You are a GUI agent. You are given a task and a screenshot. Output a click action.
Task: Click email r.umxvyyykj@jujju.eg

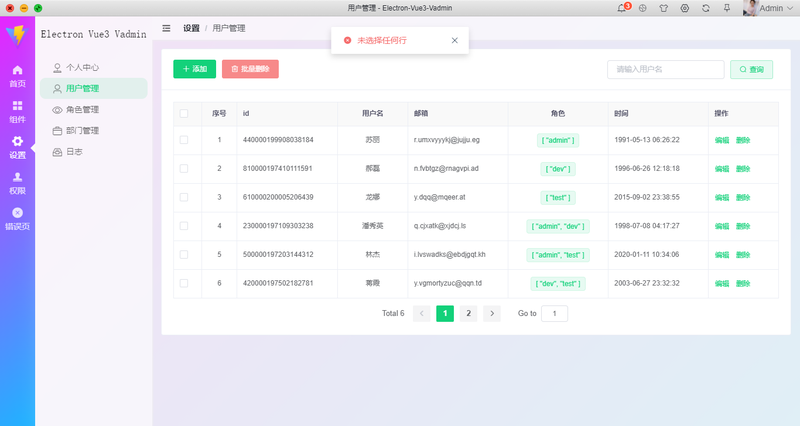coord(447,140)
